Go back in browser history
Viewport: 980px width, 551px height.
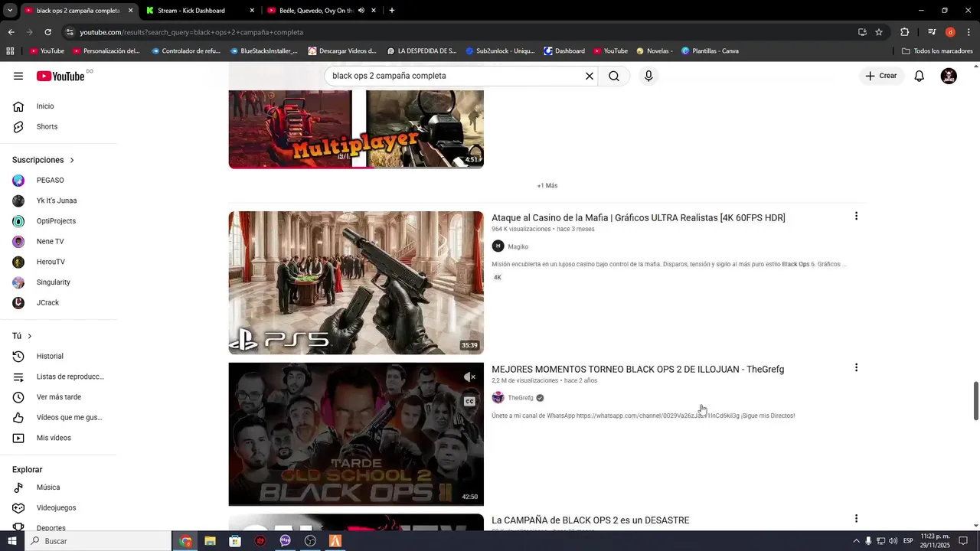[11, 32]
